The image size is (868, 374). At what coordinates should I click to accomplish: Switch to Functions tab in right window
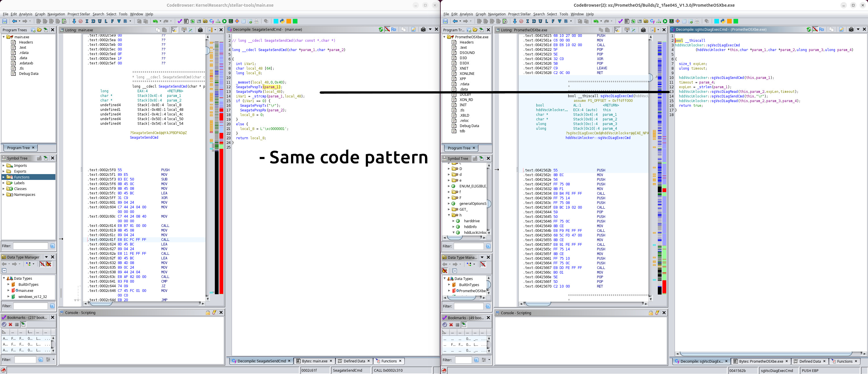click(845, 362)
